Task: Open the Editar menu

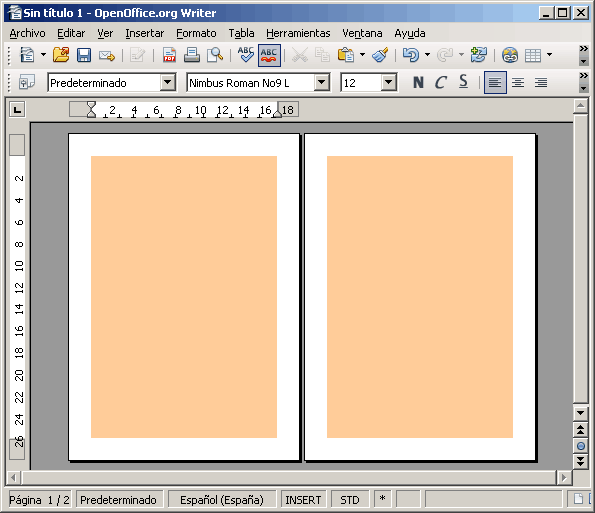Action: 71,33
